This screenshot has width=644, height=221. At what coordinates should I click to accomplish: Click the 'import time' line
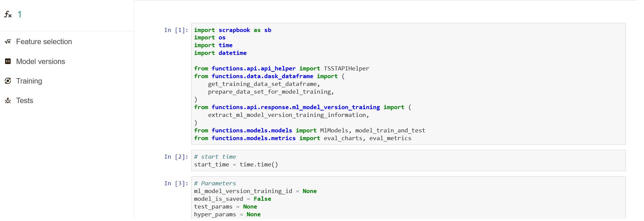pos(213,45)
